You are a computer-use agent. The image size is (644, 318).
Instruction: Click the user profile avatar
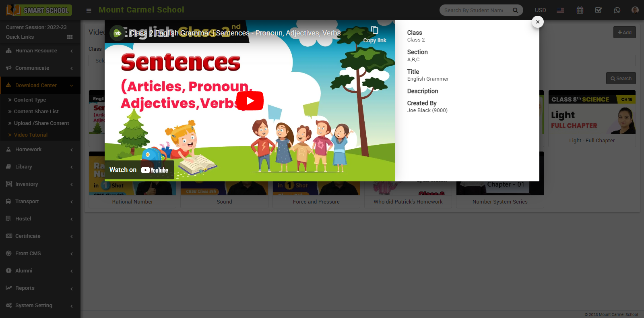635,10
